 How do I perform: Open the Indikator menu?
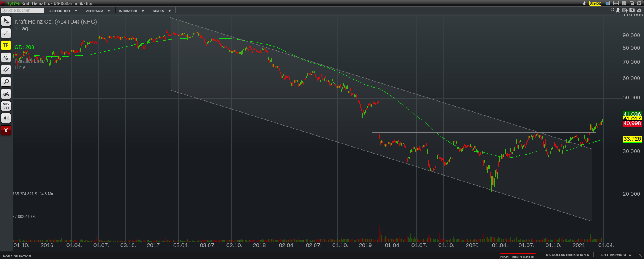[131, 11]
